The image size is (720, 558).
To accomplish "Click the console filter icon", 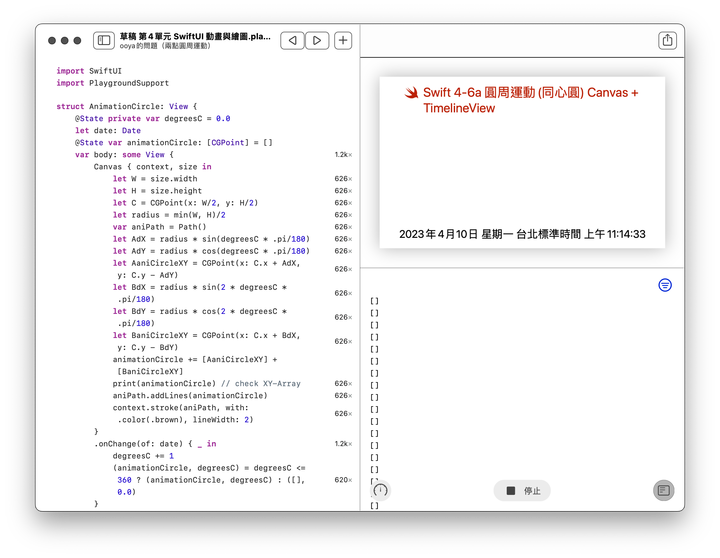I will tap(665, 285).
